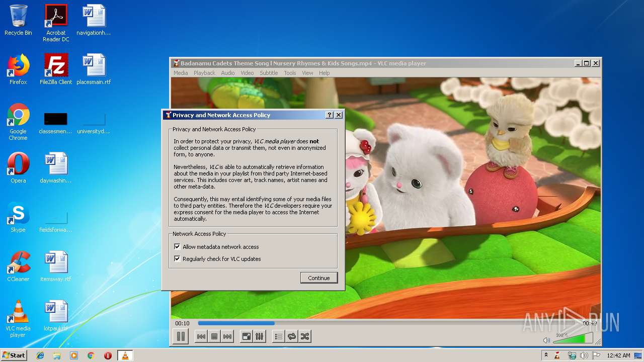Toggle loop mode button
The image size is (644, 362).
coord(292,336)
